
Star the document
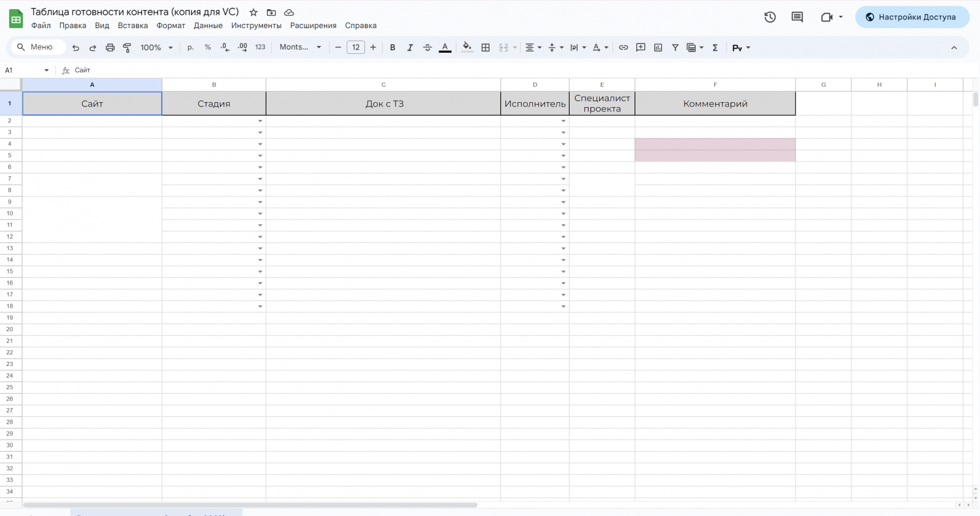tap(254, 12)
